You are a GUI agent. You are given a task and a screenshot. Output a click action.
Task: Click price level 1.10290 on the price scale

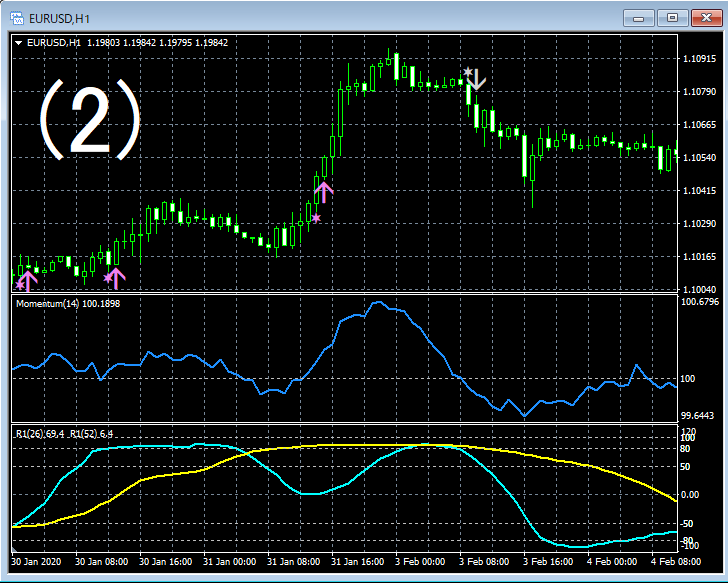point(699,223)
